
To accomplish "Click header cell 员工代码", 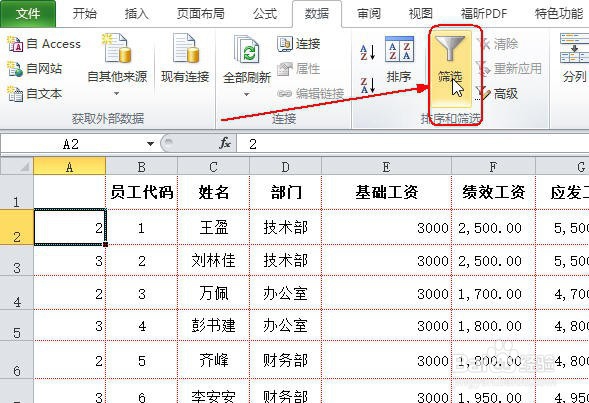I will (x=142, y=192).
